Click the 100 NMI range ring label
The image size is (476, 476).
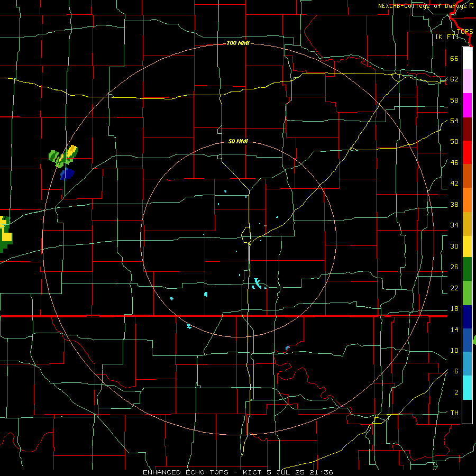(x=238, y=43)
